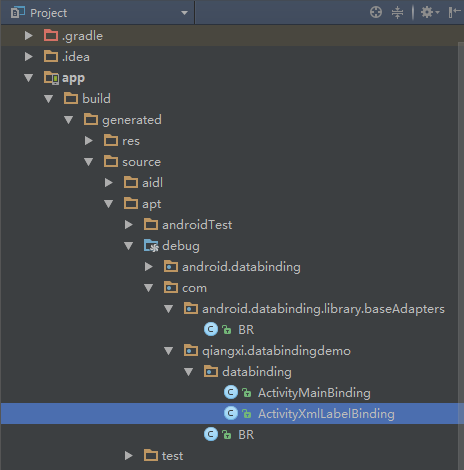Click the com package folder icon
The height and width of the screenshot is (470, 464).
[x=171, y=287]
